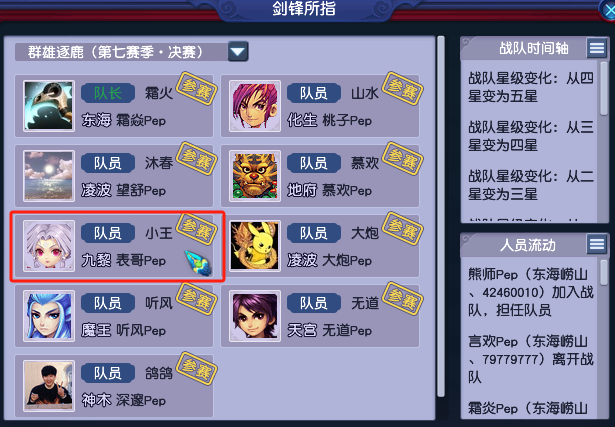Click the 人员流动 list menu icon

click(x=597, y=244)
